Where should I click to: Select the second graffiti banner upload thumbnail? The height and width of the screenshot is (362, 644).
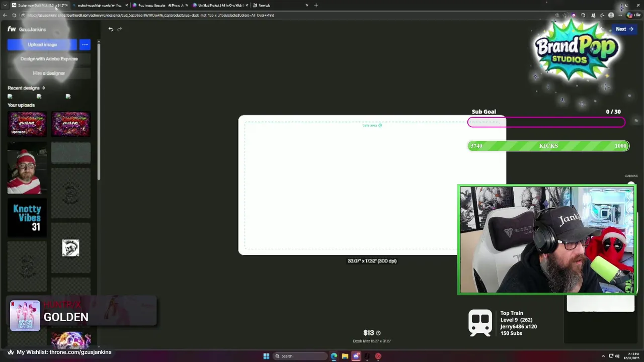(x=70, y=124)
